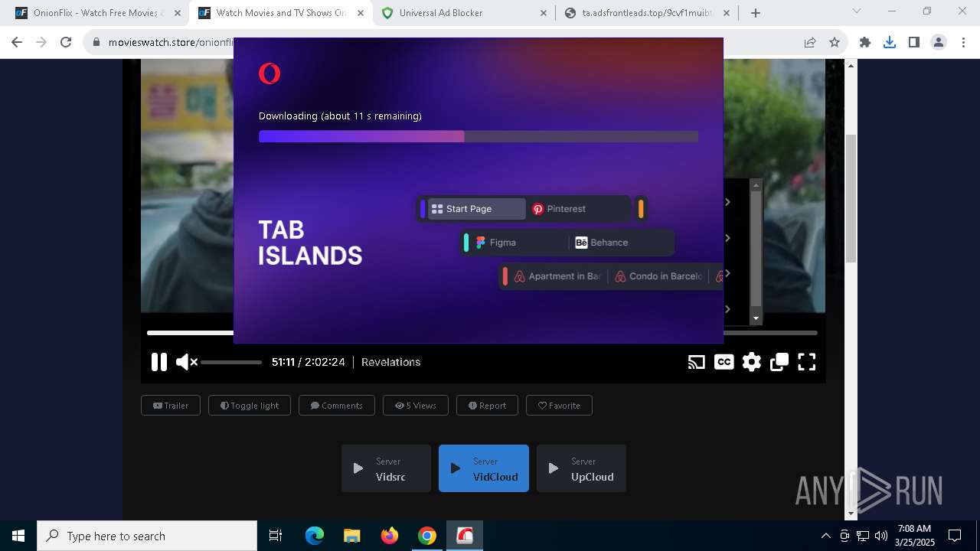
Task: Open Opera installer taskbar icon
Action: pyautogui.click(x=465, y=536)
